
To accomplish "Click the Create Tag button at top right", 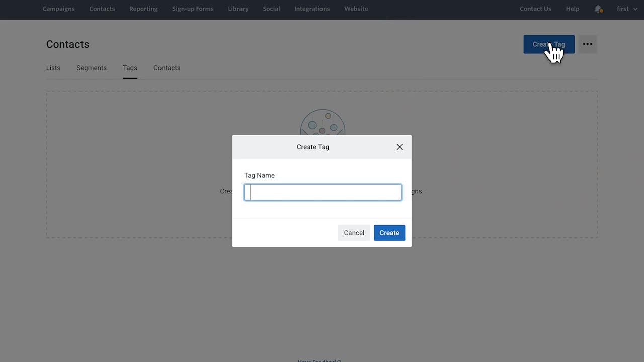I will (x=549, y=44).
